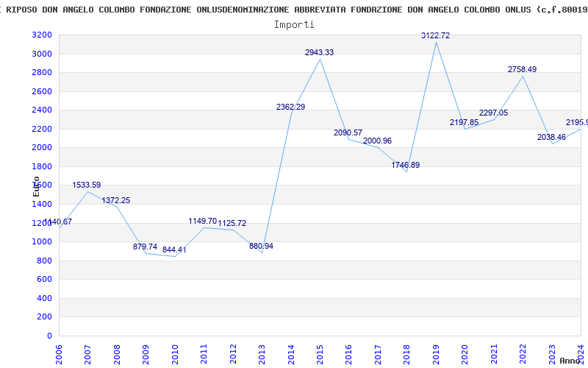Click the 1149.70 data label
The height and width of the screenshot is (368, 588).
click(203, 222)
